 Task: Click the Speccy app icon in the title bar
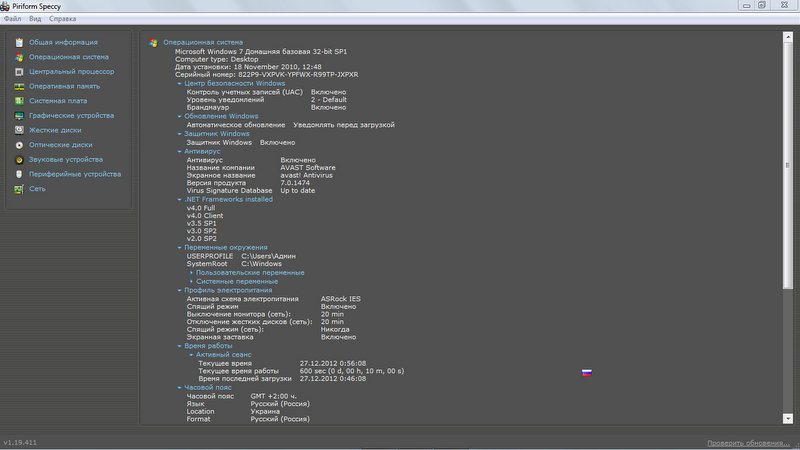click(5, 6)
